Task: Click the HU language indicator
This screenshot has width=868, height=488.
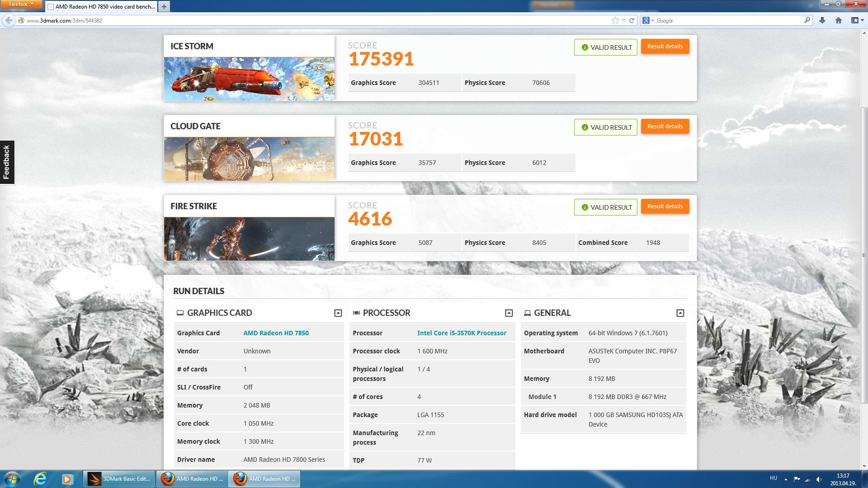Action: 773,478
